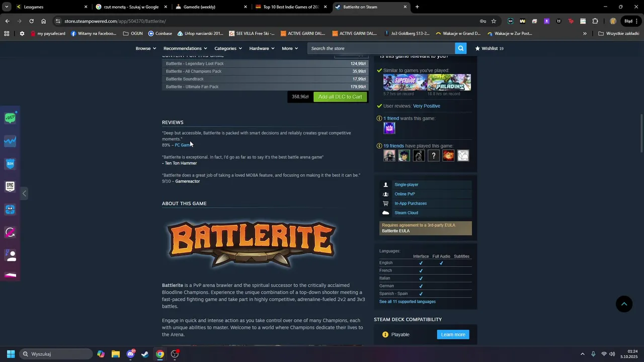Screen dimensions: 644x362
Task: Expand the More dropdown menu
Action: 290,48
